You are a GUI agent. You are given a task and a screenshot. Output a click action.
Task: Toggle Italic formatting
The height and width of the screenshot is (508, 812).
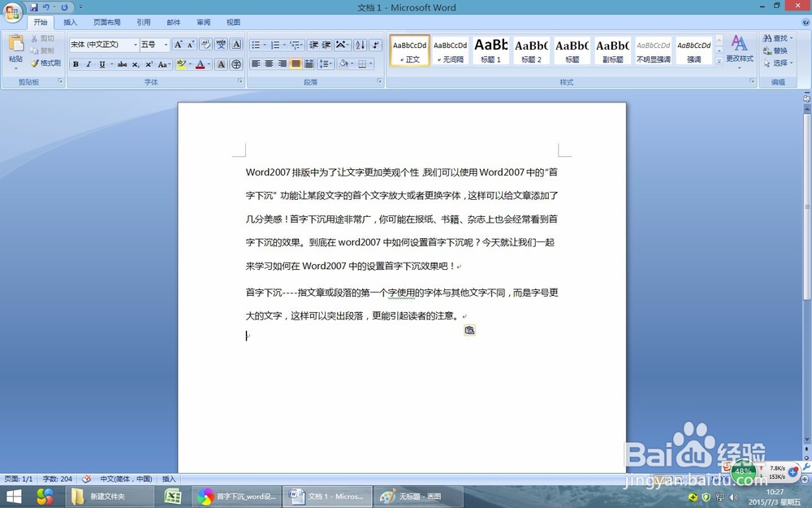tap(89, 64)
